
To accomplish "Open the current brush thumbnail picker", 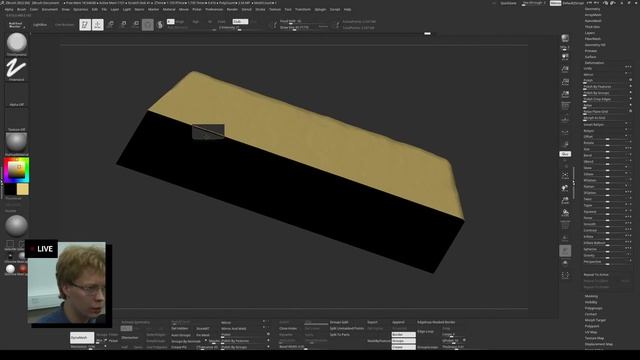I will point(17,43).
